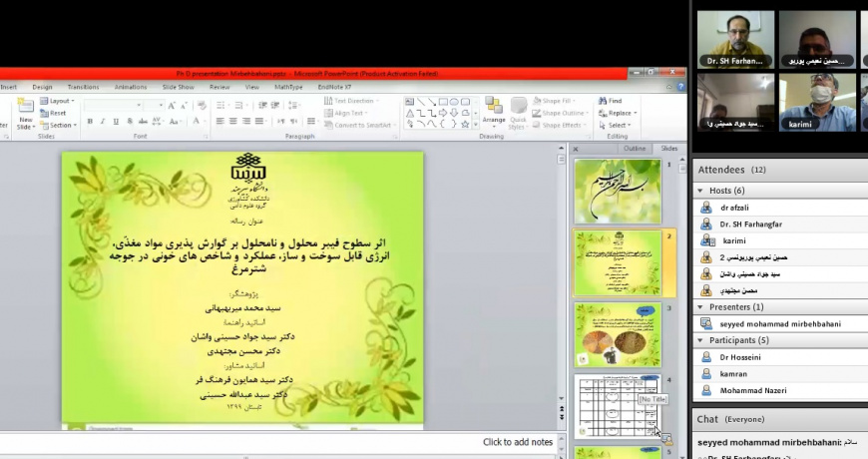868x459 pixels.
Task: Select the Down Arrow block shape
Action: pyautogui.click(x=454, y=113)
